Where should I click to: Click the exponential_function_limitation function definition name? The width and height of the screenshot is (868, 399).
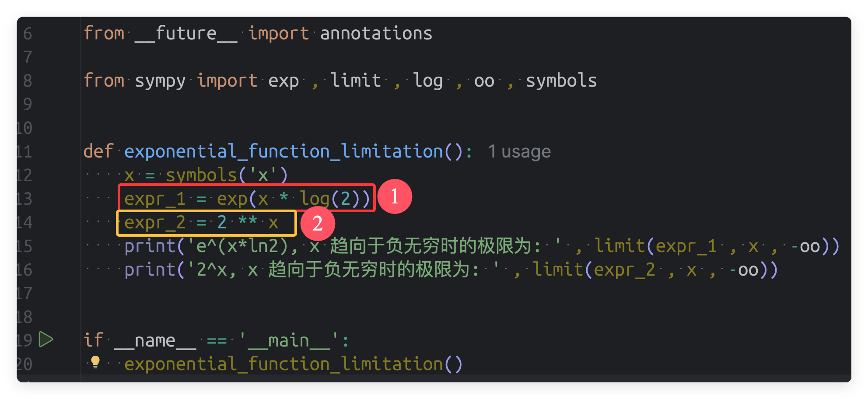[x=283, y=151]
